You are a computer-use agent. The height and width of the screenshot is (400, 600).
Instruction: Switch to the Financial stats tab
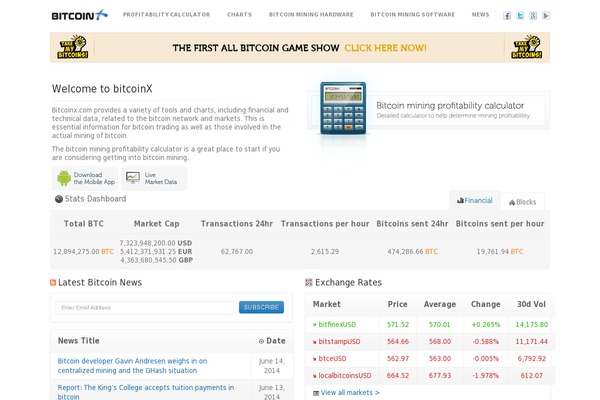click(475, 200)
